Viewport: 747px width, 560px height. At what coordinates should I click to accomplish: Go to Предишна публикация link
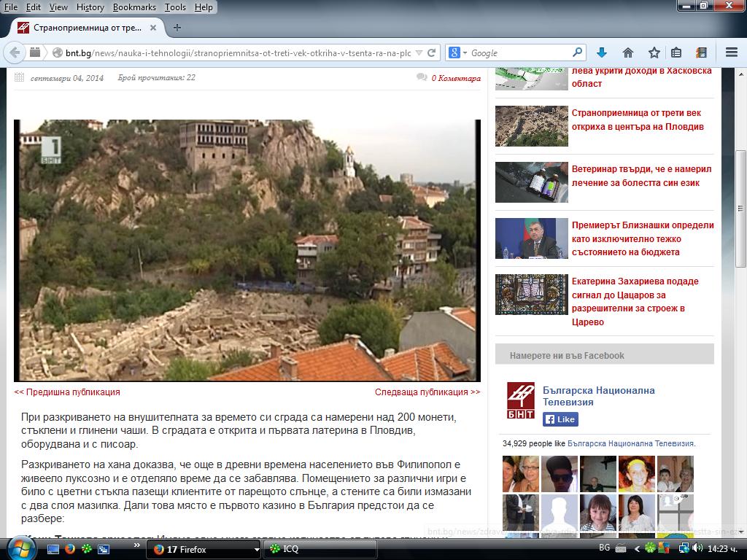click(x=67, y=392)
